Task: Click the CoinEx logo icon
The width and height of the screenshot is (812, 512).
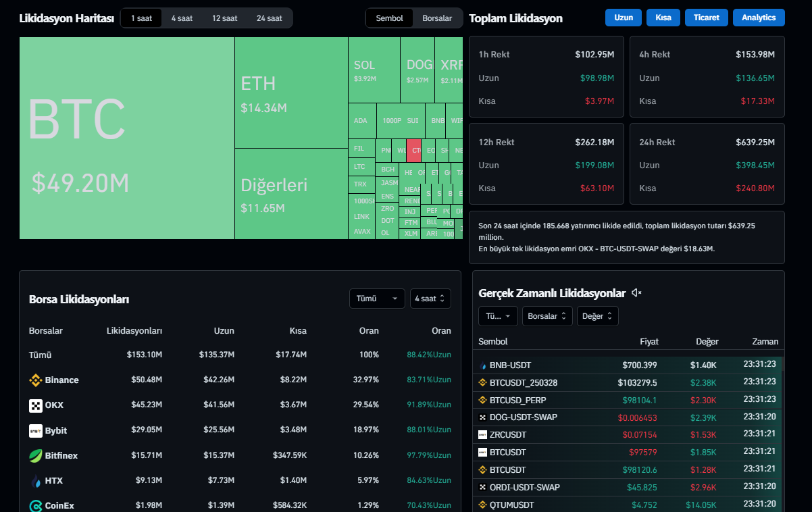Action: [x=36, y=505]
